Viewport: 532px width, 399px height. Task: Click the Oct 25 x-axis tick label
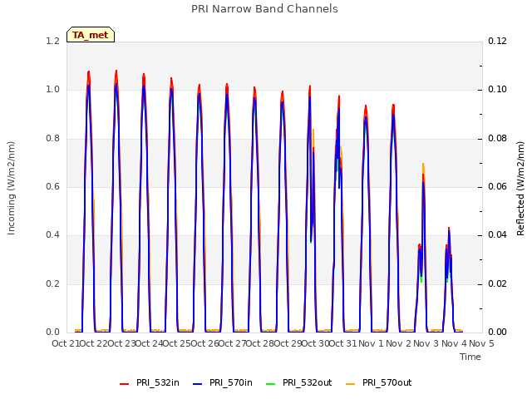pos(177,343)
